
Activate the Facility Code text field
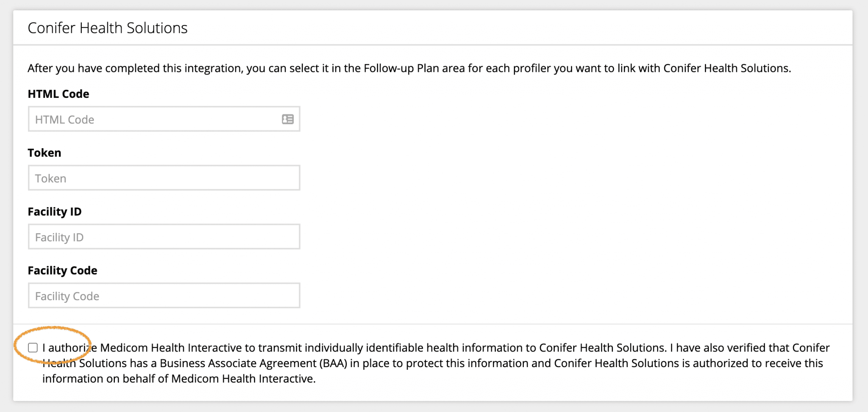point(164,296)
